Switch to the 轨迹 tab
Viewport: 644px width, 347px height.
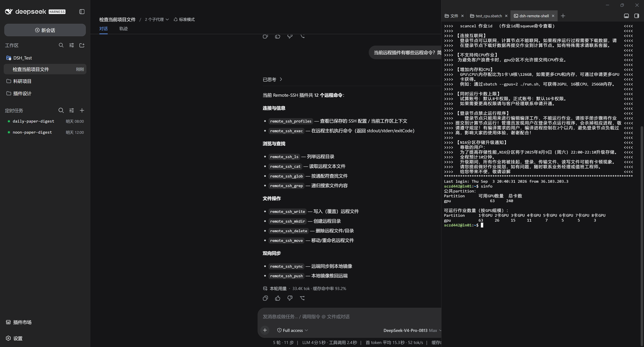124,29
